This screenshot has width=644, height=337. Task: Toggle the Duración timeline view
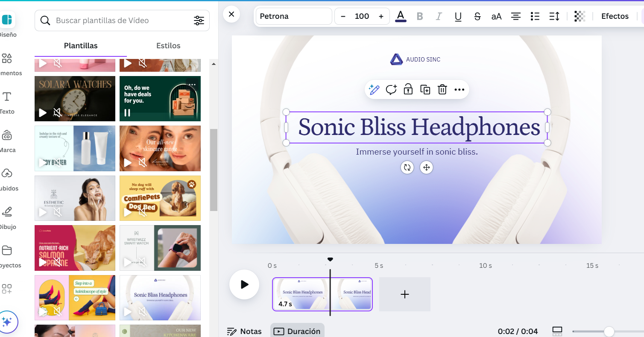[x=298, y=331]
